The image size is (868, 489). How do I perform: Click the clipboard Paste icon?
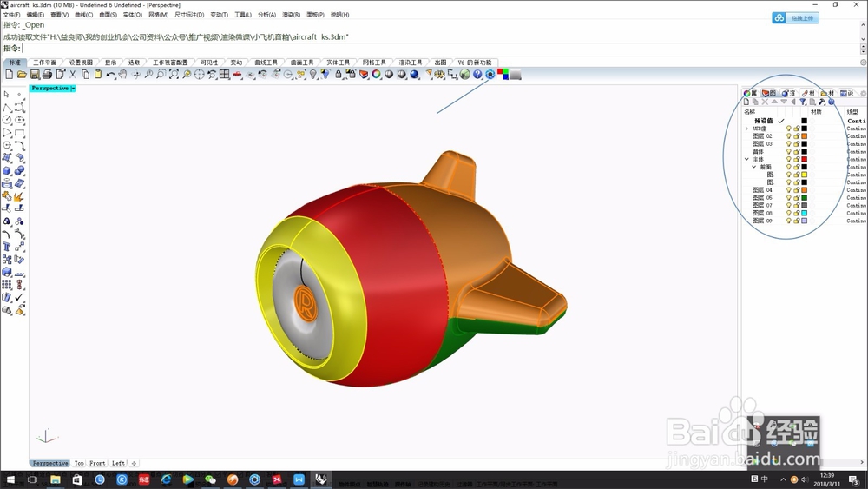[98, 74]
